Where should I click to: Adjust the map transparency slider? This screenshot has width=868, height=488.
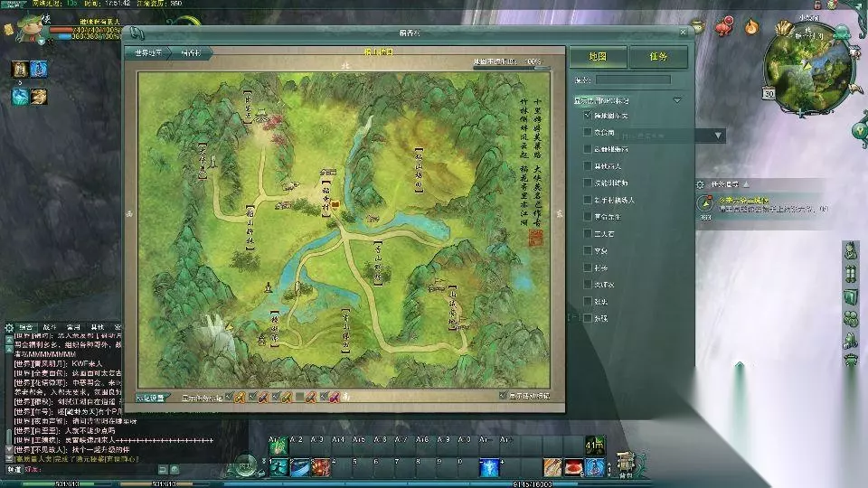pos(512,68)
